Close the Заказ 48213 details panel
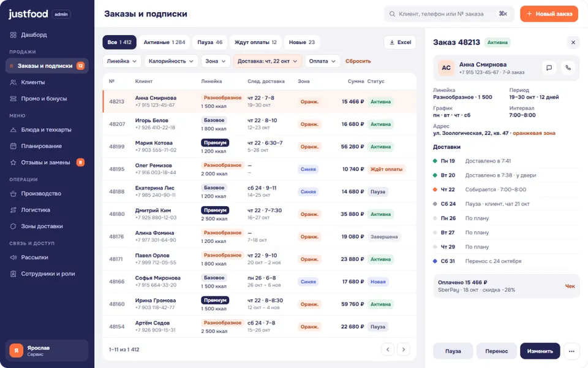 pos(573,42)
